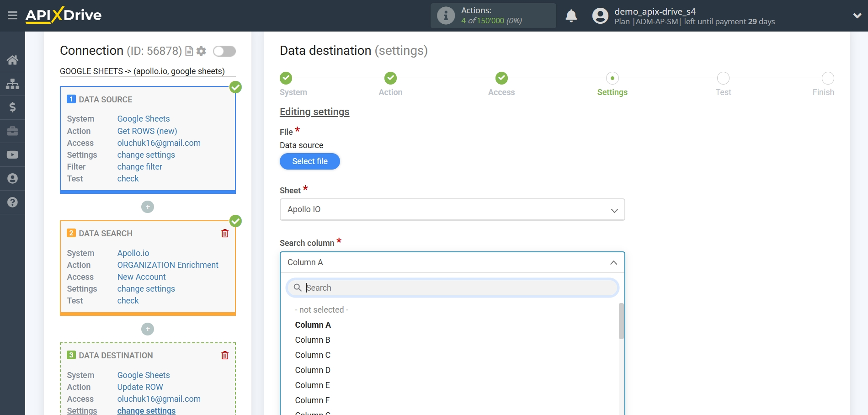Collapse the Search column dropdown chevron
868x415 pixels.
(x=614, y=263)
